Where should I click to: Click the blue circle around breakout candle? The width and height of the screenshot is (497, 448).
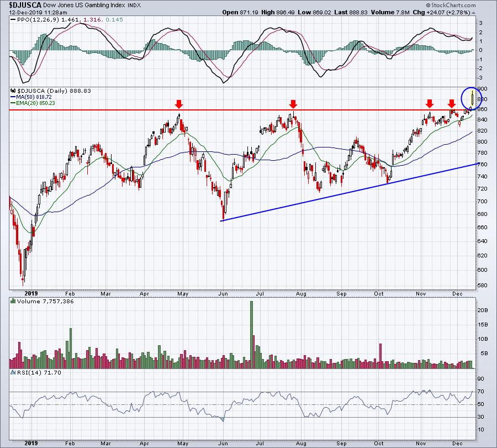pos(472,99)
